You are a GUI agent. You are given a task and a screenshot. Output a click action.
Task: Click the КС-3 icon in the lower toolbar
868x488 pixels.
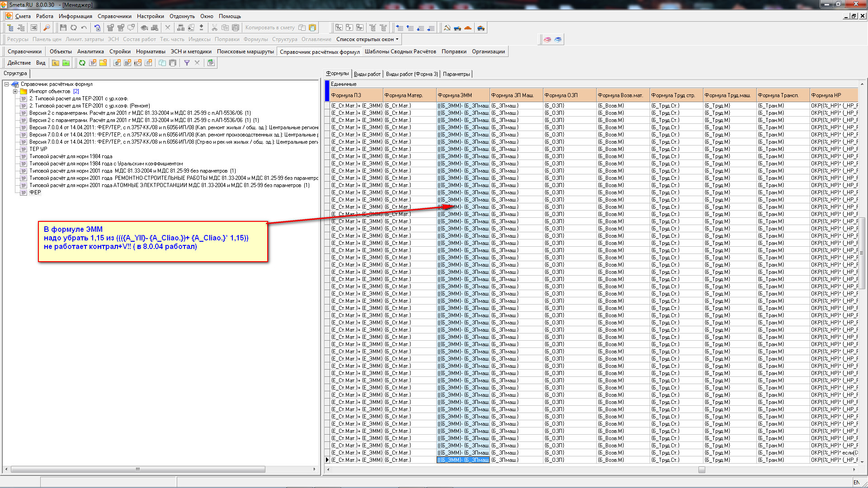pyautogui.click(x=138, y=63)
